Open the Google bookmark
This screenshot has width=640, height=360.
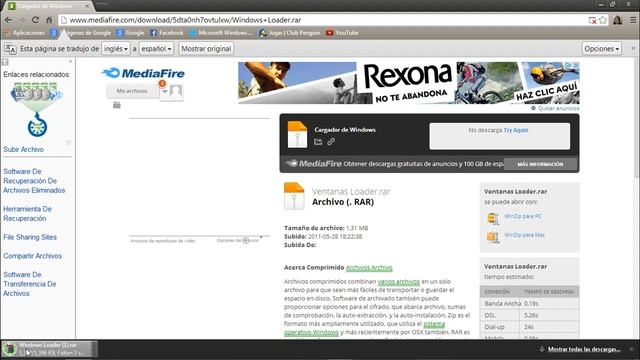(131, 33)
